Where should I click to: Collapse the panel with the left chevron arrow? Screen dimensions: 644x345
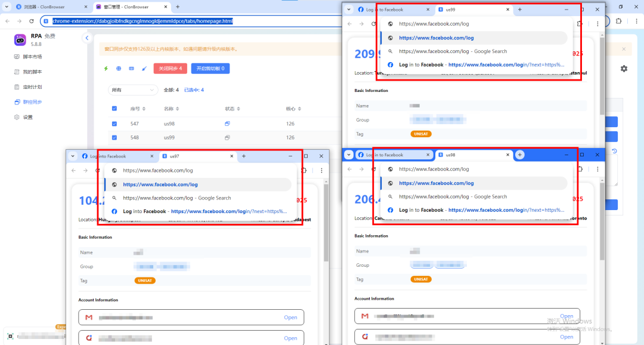pyautogui.click(x=87, y=38)
